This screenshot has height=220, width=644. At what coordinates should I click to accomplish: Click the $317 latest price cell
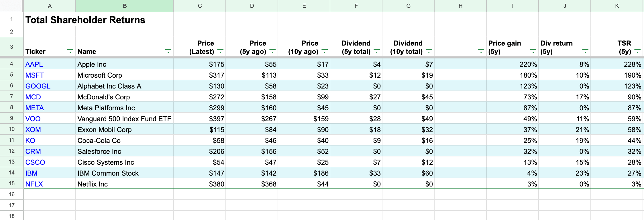[x=200, y=75]
